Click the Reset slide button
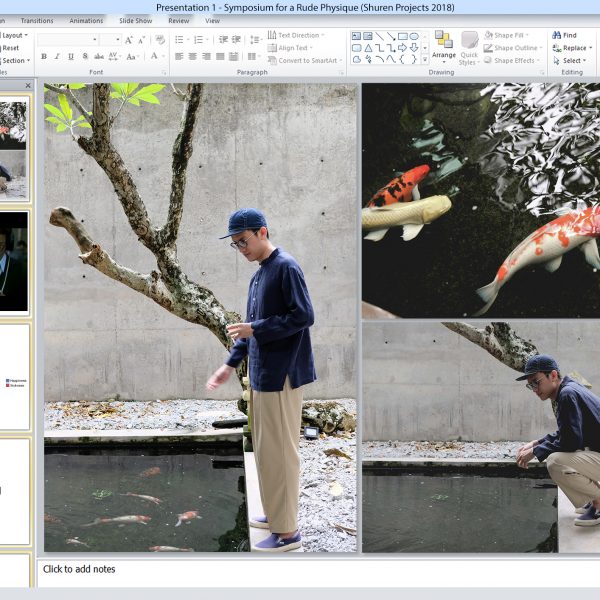The width and height of the screenshot is (600, 600). (x=10, y=47)
